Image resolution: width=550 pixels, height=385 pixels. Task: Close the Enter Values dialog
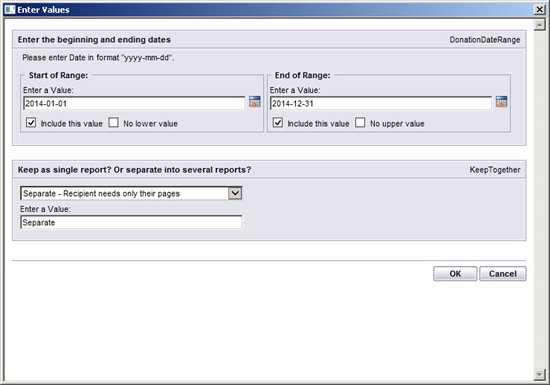click(x=539, y=9)
